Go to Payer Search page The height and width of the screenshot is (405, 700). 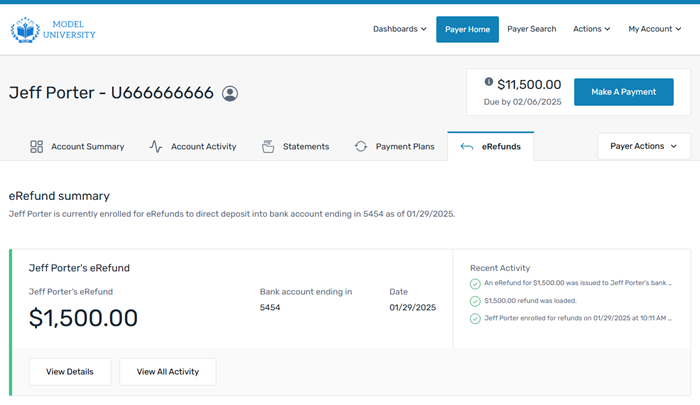531,29
